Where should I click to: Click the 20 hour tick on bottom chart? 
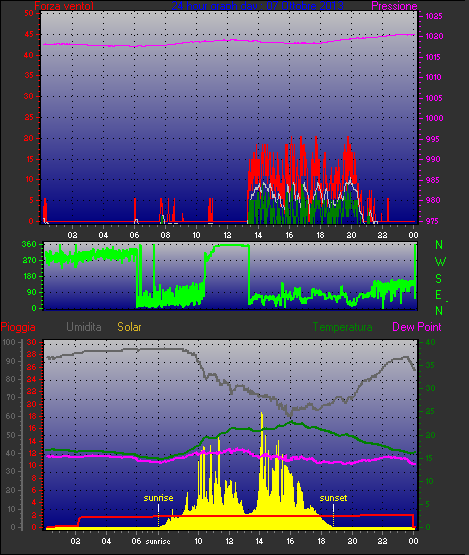(352, 541)
